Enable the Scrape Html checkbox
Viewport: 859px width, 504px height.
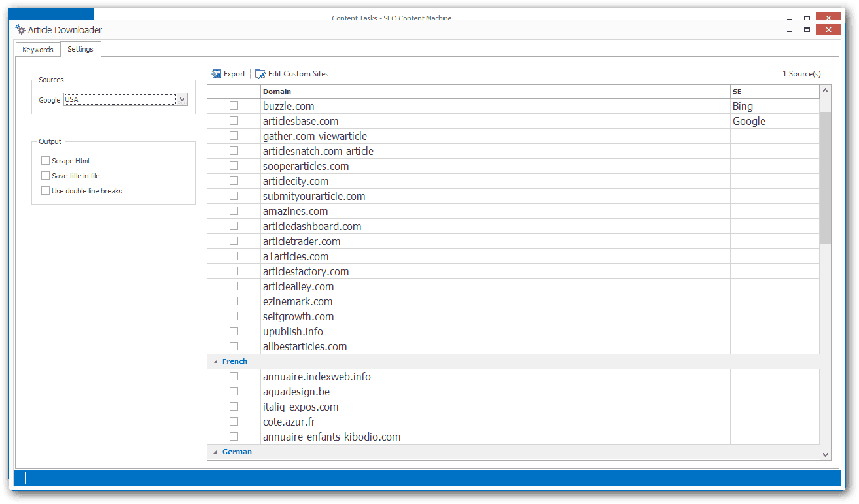click(45, 161)
